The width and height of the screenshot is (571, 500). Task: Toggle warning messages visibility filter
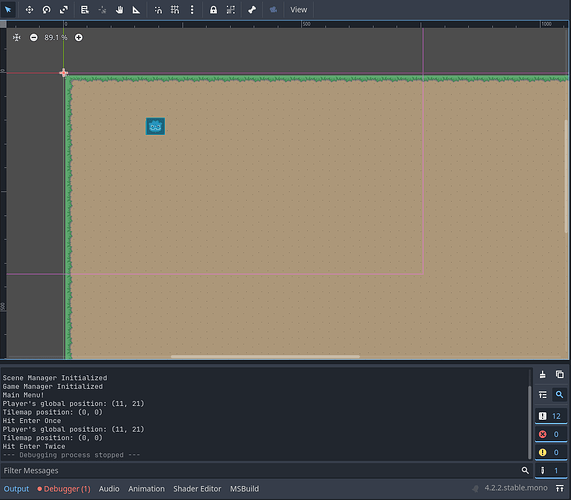[x=551, y=452]
